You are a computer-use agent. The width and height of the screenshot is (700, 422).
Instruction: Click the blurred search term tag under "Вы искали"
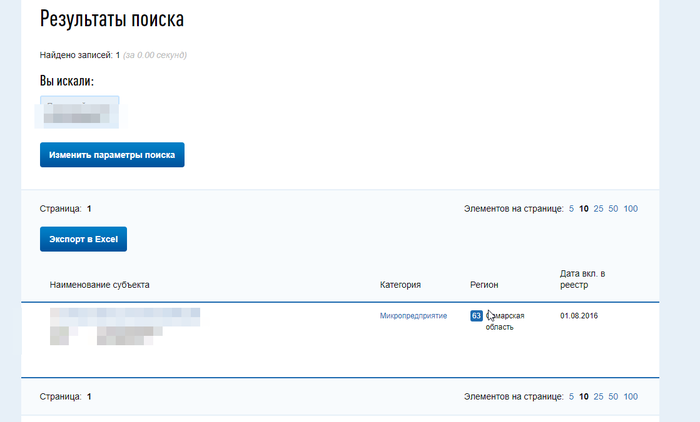(x=78, y=111)
